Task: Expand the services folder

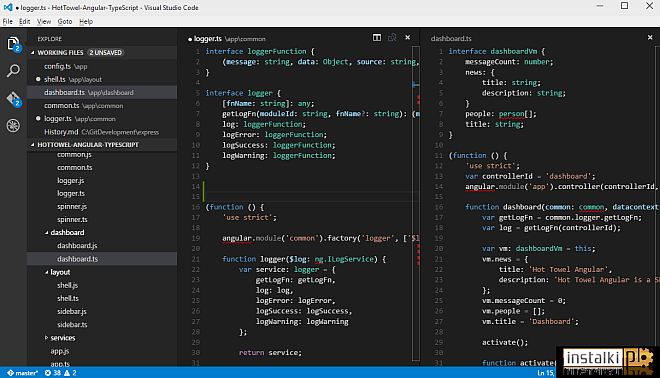Action: pos(46,338)
